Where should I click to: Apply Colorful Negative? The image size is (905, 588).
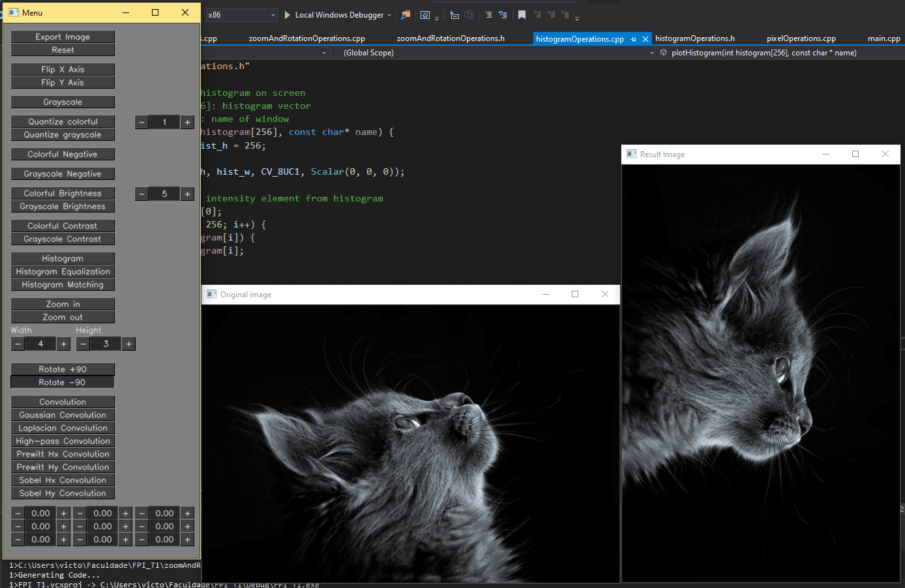(x=63, y=154)
